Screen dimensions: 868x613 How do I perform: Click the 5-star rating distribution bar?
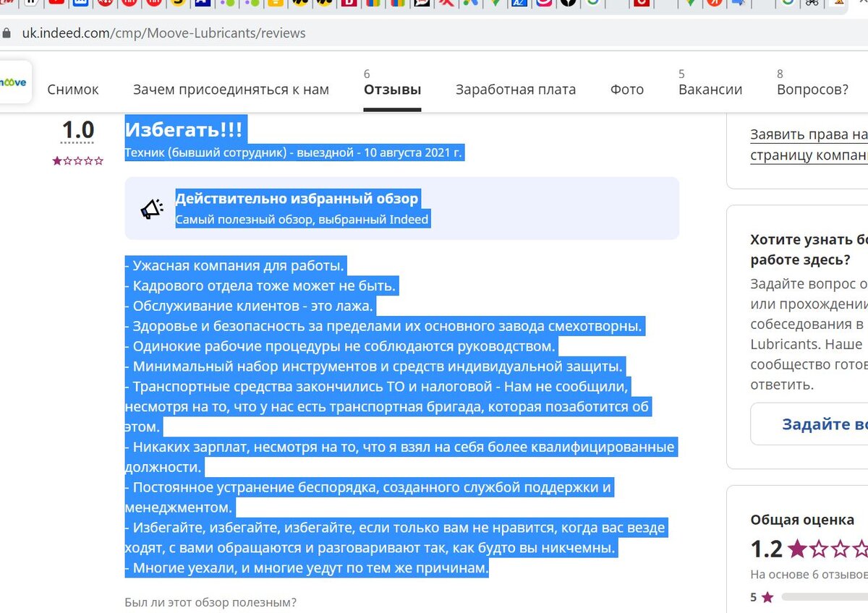pos(825,597)
